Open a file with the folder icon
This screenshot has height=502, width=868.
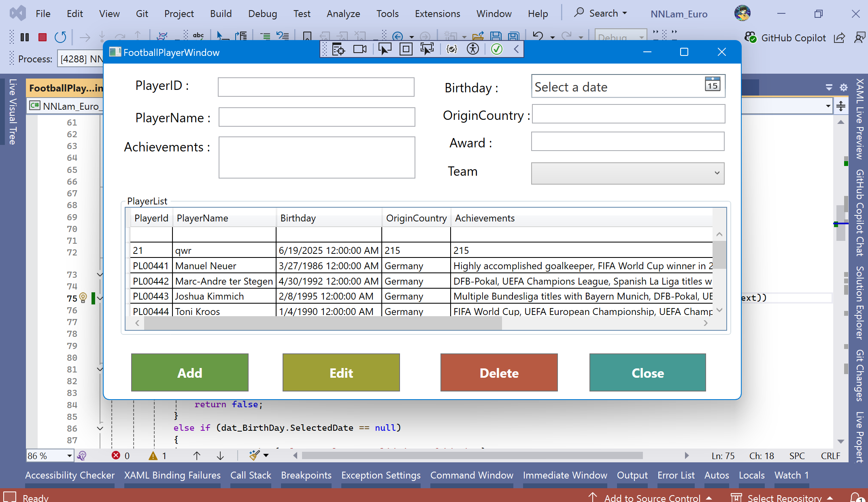[478, 36]
